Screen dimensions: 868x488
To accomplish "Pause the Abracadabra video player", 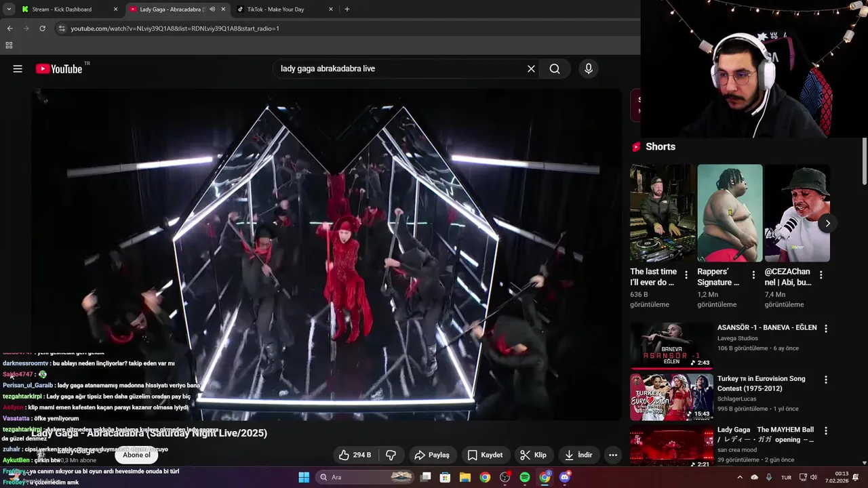I will (x=327, y=254).
